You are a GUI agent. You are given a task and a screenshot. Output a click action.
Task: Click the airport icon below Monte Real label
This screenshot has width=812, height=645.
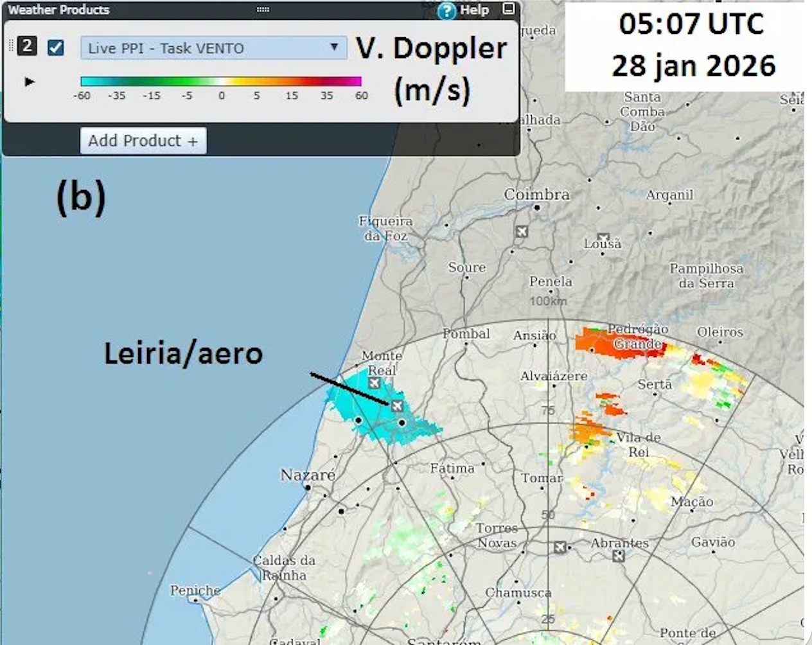[374, 384]
